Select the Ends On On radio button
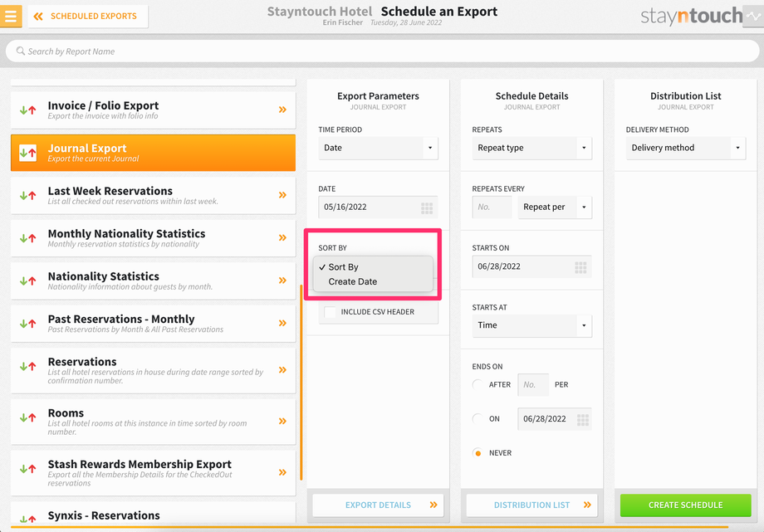This screenshot has height=532, width=764. 478,418
